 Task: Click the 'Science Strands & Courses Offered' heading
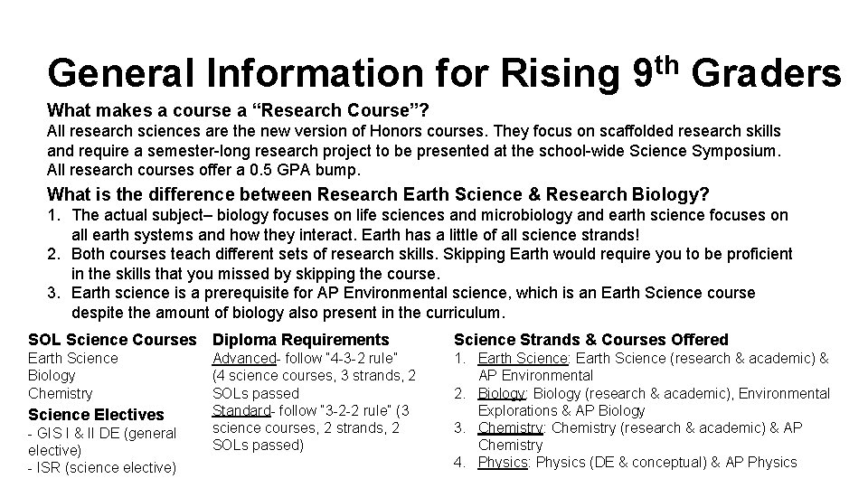[x=591, y=339]
